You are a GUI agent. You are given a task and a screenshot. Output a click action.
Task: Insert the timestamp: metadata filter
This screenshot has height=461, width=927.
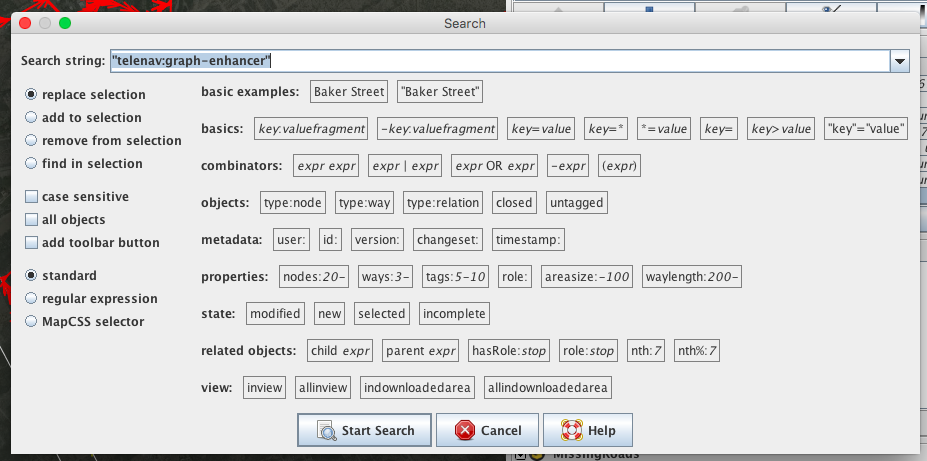529,240
